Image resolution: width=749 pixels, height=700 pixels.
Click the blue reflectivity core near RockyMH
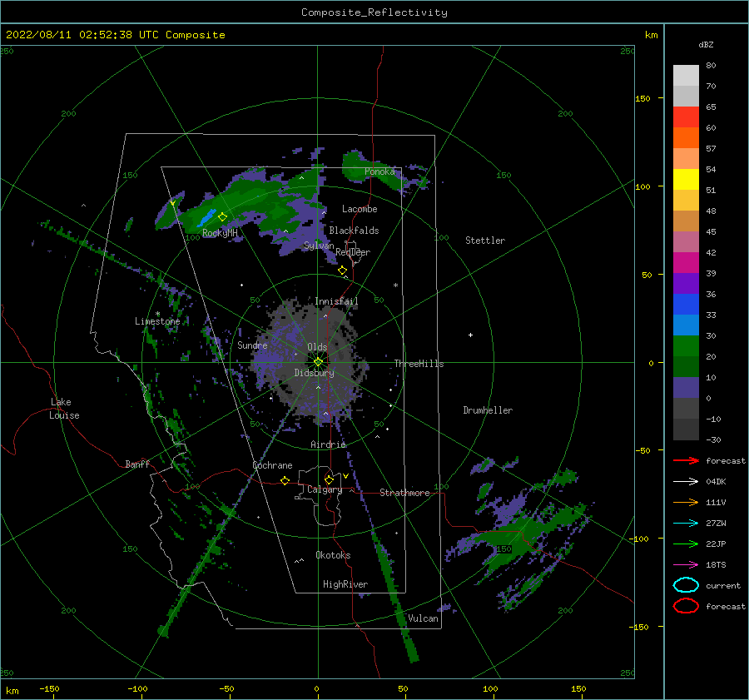207,217
